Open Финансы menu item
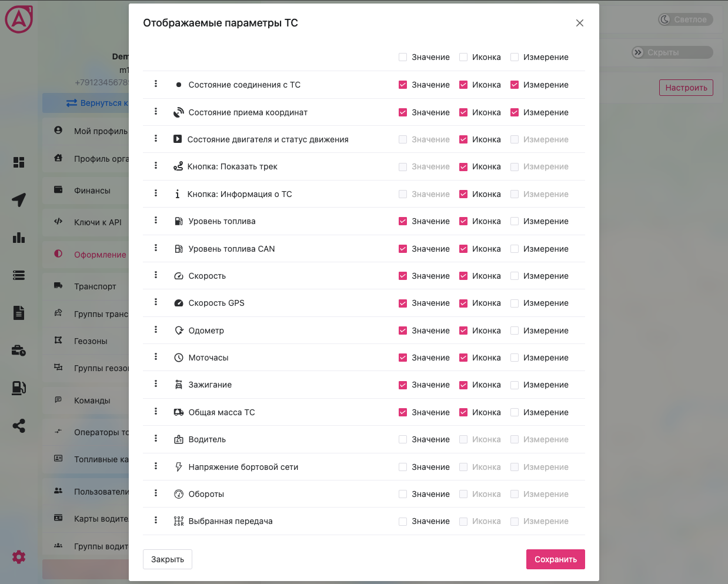Image resolution: width=728 pixels, height=584 pixels. click(x=92, y=191)
